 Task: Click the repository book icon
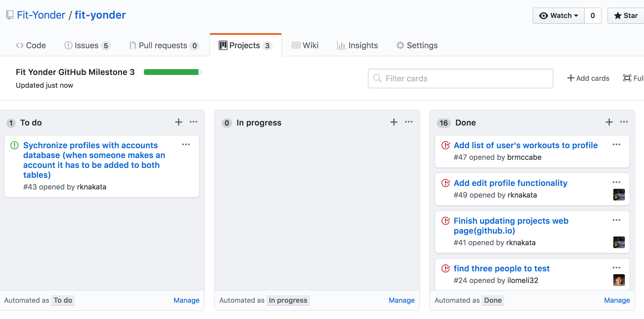pos(10,15)
